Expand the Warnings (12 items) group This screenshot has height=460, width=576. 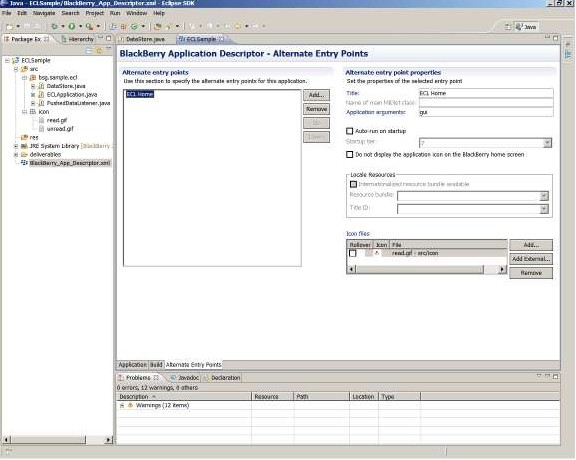122,406
